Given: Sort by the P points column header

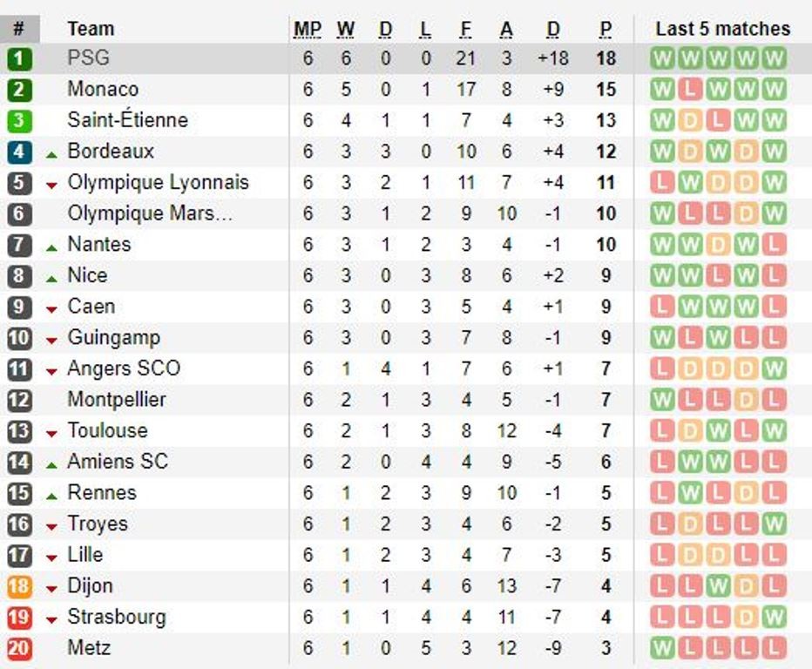Looking at the screenshot, I should tap(606, 29).
